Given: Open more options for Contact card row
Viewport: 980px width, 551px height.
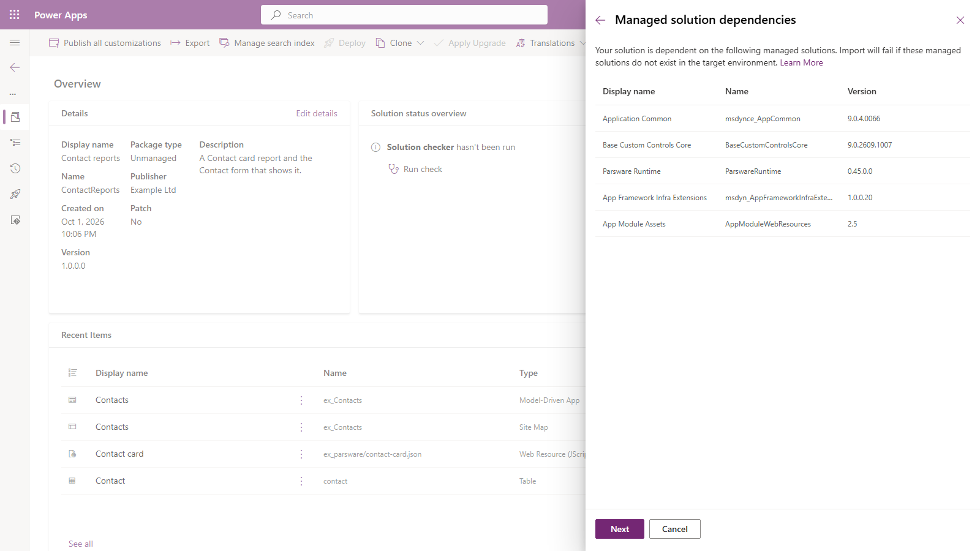Looking at the screenshot, I should [x=301, y=454].
